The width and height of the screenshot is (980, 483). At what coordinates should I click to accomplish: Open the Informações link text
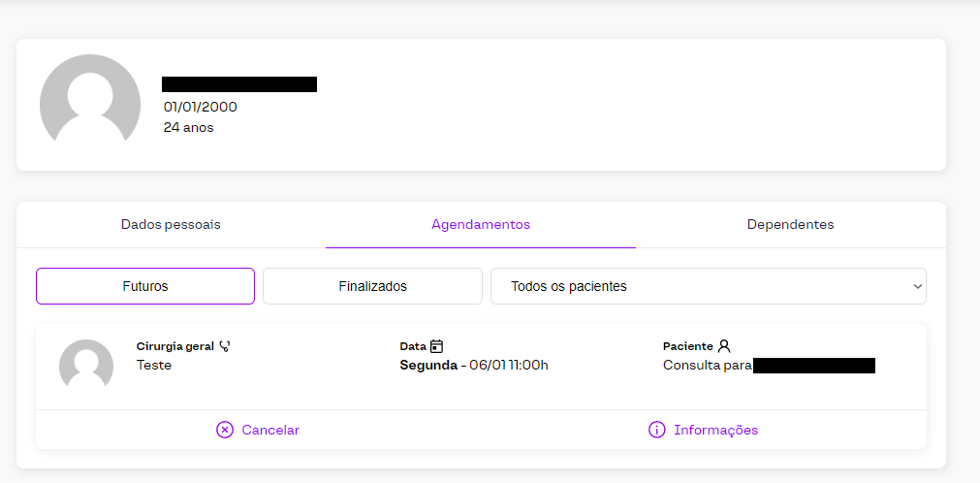click(x=715, y=430)
